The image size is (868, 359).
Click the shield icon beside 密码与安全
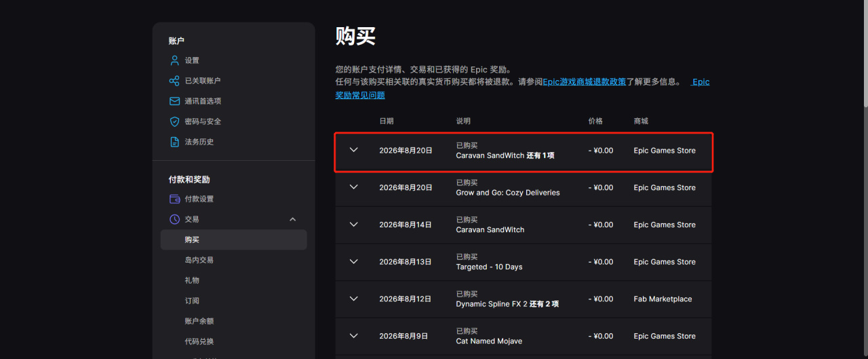(x=174, y=121)
